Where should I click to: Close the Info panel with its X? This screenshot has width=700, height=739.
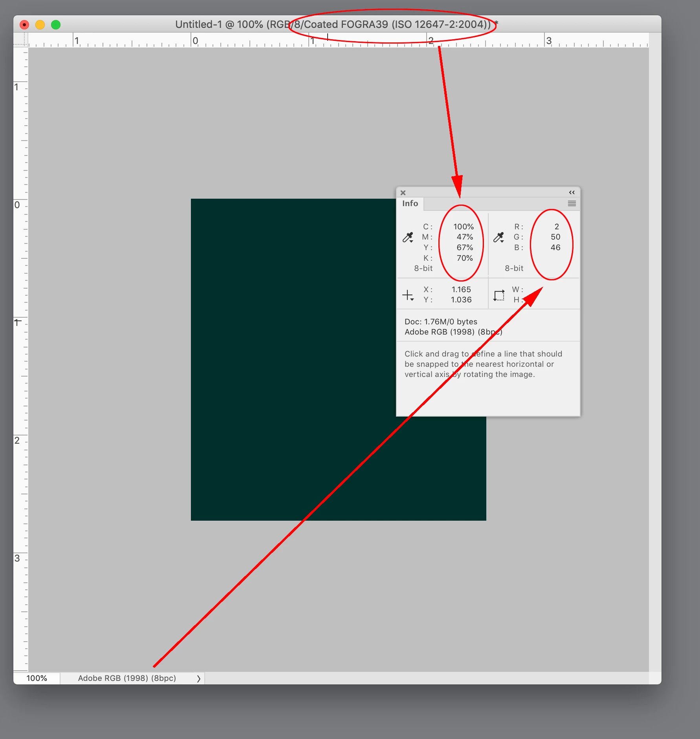coord(403,193)
